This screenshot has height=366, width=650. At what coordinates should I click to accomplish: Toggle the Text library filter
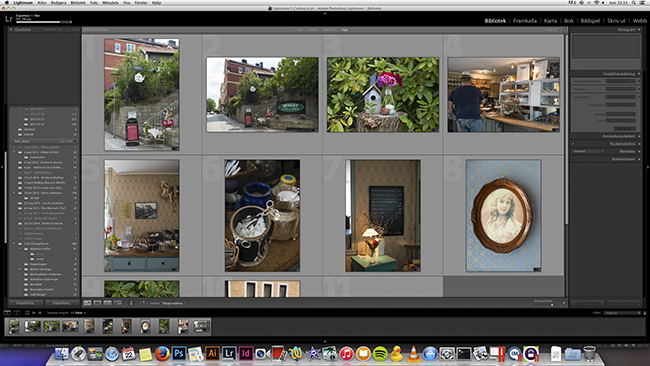coord(300,30)
